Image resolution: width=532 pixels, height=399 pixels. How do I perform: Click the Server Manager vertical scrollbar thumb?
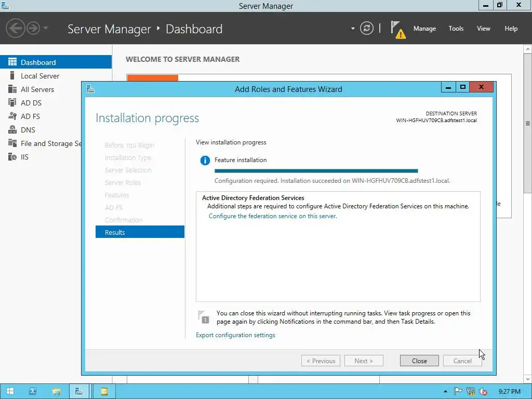tap(528, 123)
